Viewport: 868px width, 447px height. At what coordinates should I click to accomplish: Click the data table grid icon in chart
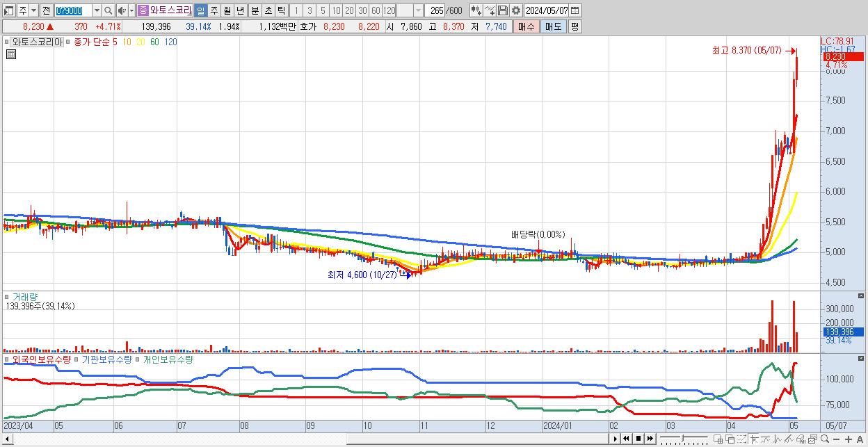click(x=10, y=54)
